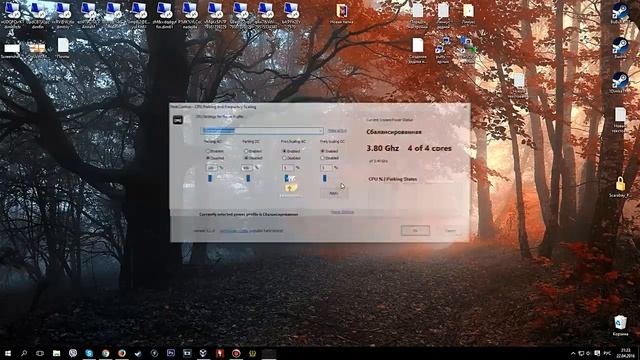
Task: Select the Recycle Bin on the desktop
Action: tap(620, 325)
